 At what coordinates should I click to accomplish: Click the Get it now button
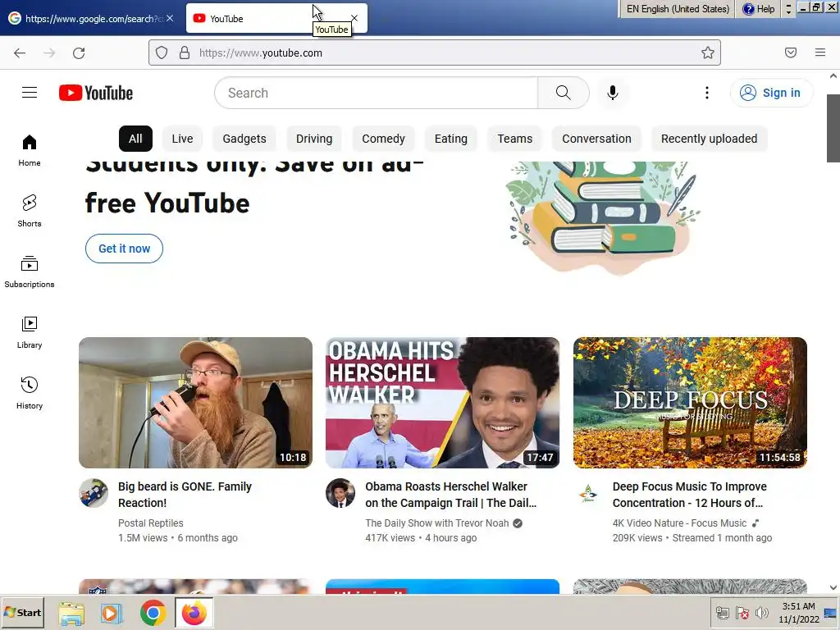[125, 249]
